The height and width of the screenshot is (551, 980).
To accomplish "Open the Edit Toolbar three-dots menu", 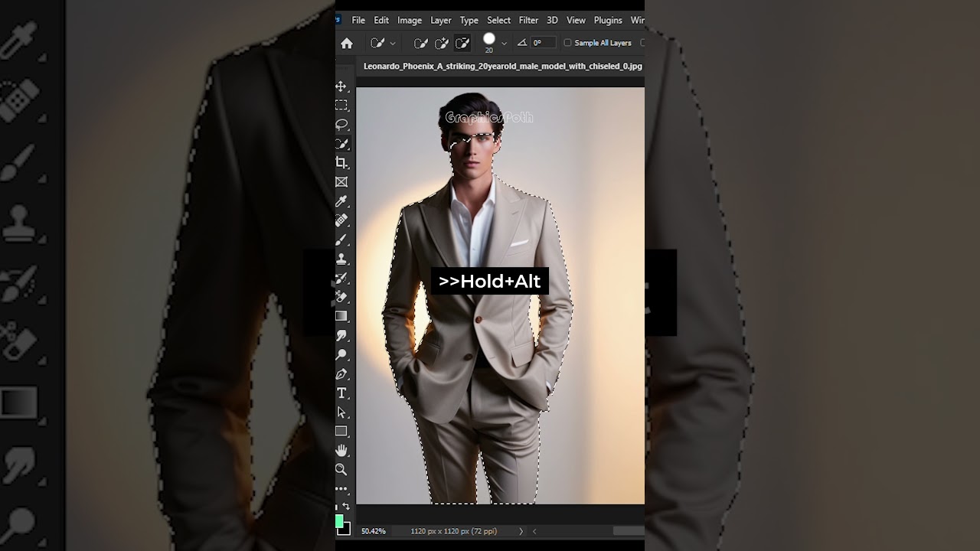I will pos(341,488).
